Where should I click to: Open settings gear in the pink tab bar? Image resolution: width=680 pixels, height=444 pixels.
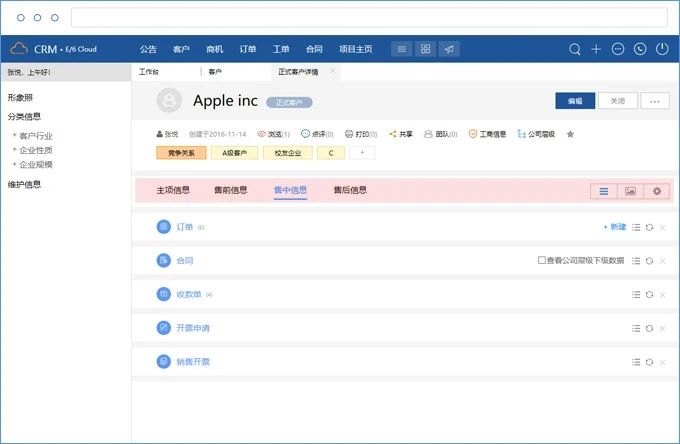(x=657, y=190)
